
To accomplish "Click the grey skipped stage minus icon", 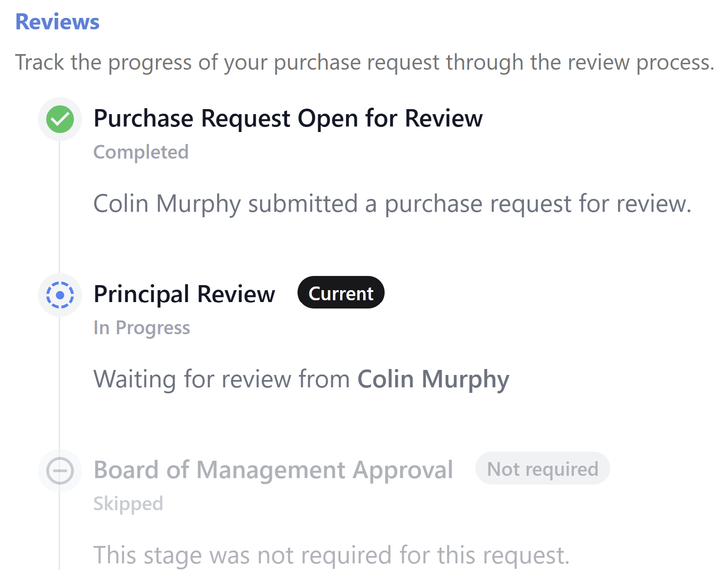I will pos(60,470).
